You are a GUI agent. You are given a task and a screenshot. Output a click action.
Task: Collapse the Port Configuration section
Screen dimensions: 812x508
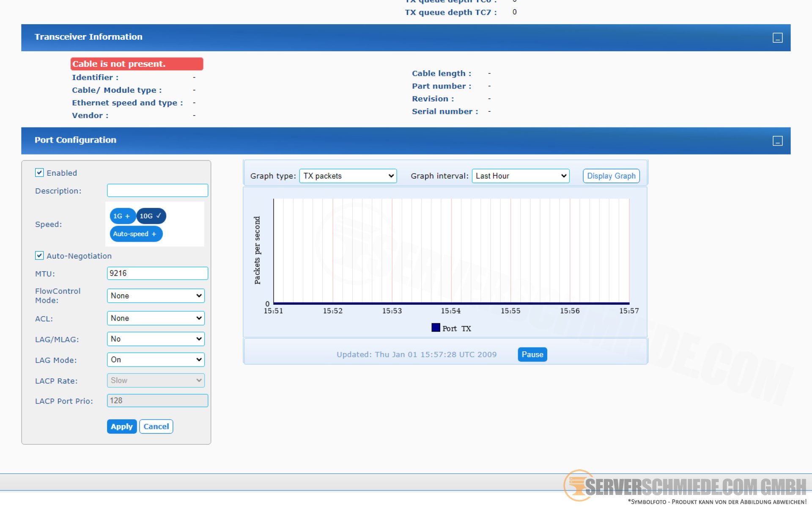(x=777, y=141)
